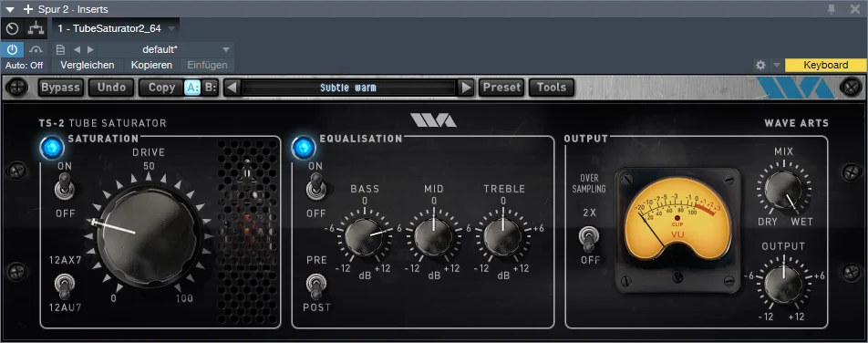The height and width of the screenshot is (343, 868).
Task: Click the Treble knob
Action: pyautogui.click(x=502, y=237)
